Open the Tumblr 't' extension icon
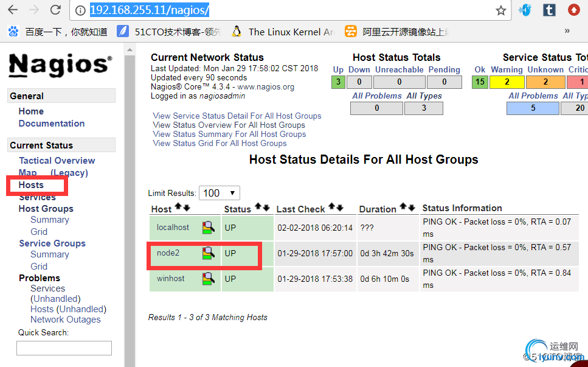This screenshot has height=367, width=588. tap(549, 10)
